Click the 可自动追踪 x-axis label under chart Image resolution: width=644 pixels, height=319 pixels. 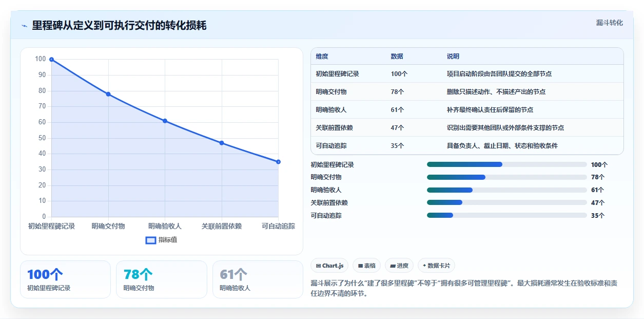tap(278, 226)
